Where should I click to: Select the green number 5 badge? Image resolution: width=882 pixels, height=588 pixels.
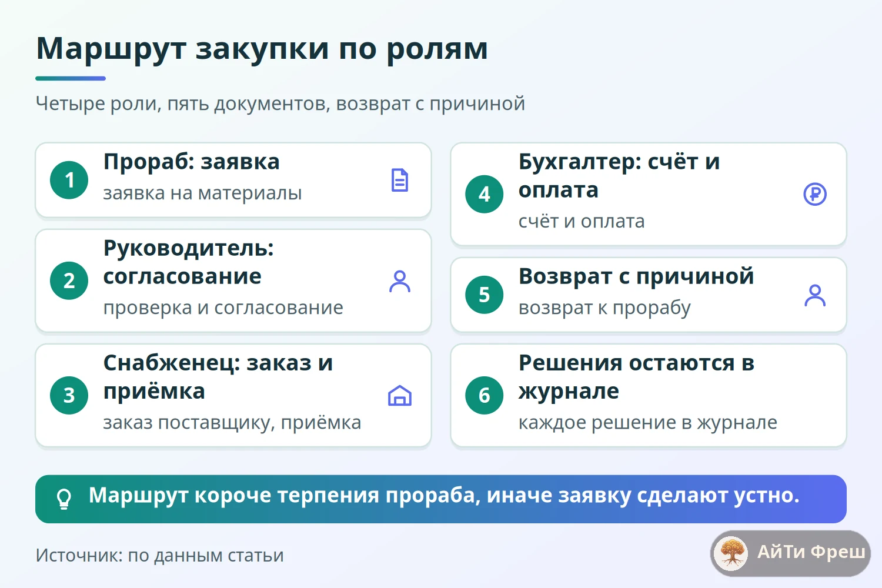point(485,295)
